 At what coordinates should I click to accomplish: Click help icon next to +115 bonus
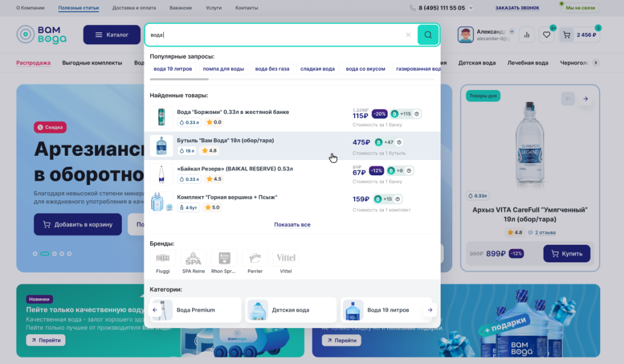coord(417,114)
